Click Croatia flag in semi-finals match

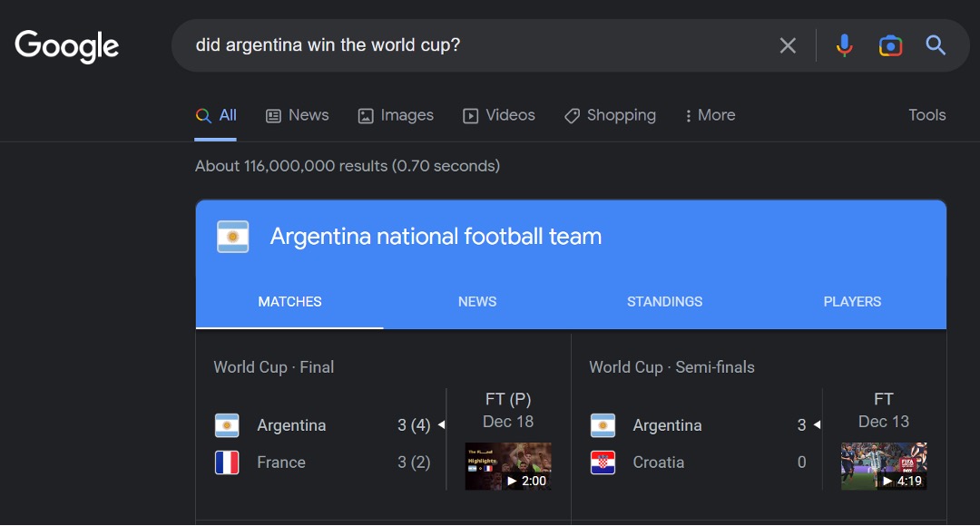click(x=603, y=463)
